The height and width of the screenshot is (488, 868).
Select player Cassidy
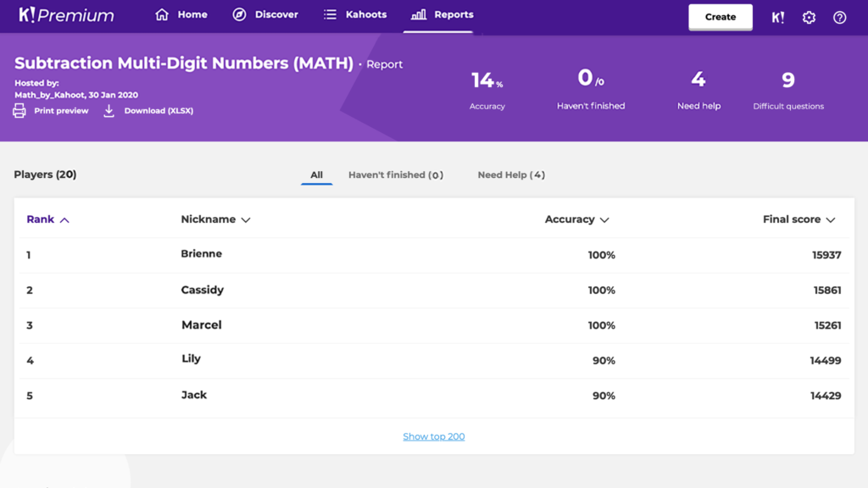pyautogui.click(x=203, y=290)
